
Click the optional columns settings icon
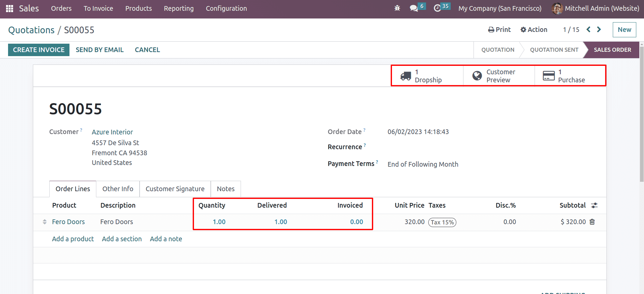click(594, 205)
